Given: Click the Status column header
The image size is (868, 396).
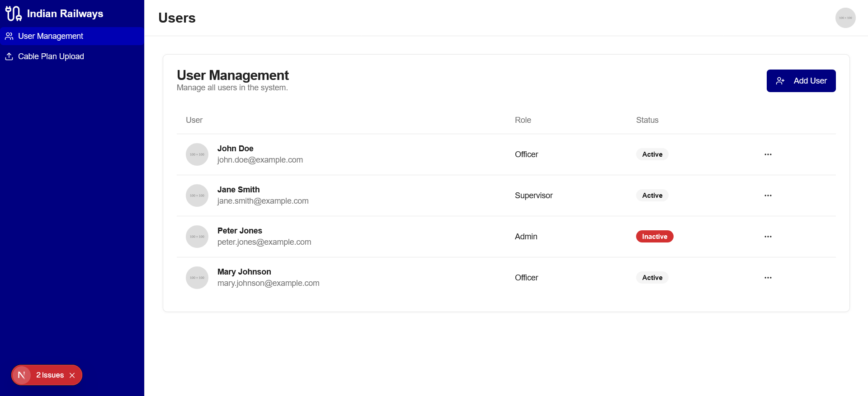Looking at the screenshot, I should 647,120.
